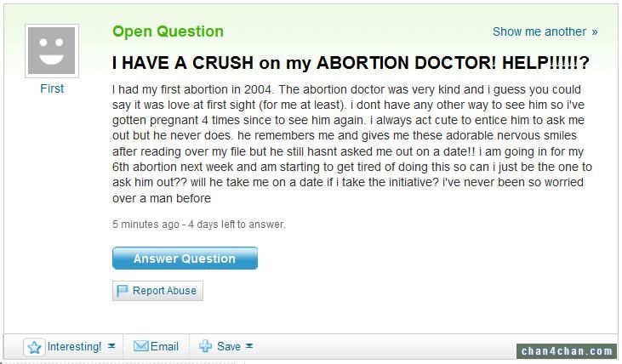Click the question body paragraph text
The width and height of the screenshot is (622, 364).
pos(352,144)
